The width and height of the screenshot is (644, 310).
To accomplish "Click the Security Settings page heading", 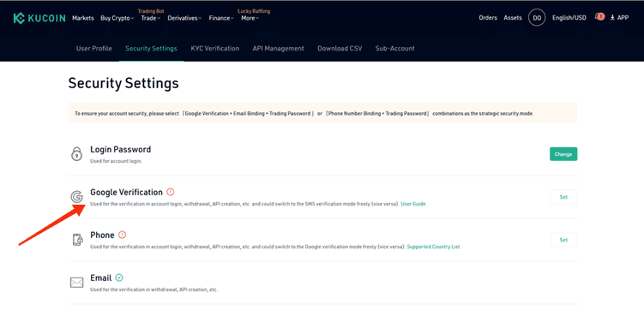I will pyautogui.click(x=123, y=83).
